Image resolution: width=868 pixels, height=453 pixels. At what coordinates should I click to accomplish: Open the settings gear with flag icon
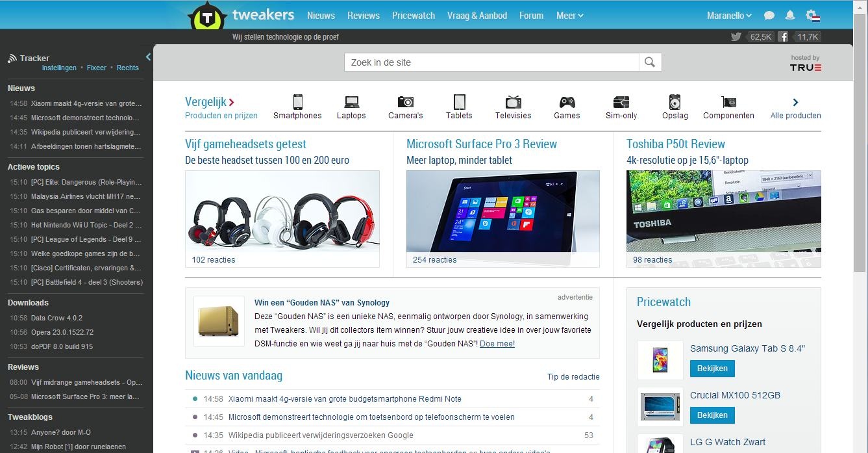point(812,16)
